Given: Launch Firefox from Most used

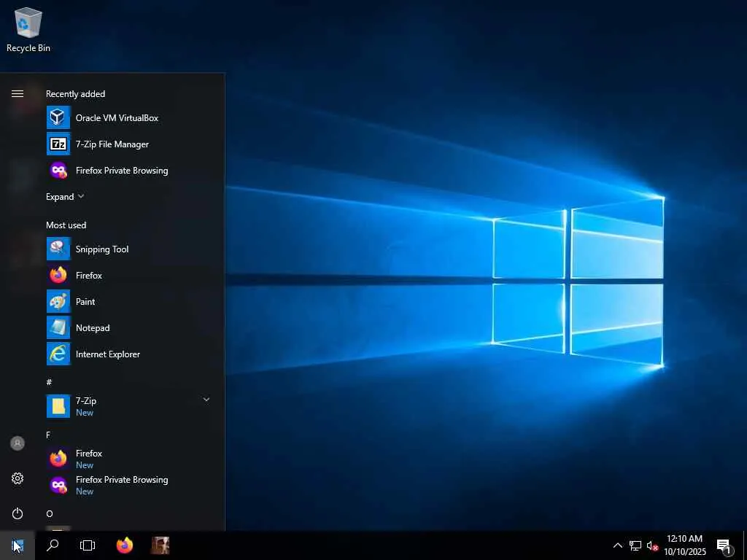Looking at the screenshot, I should pos(130,275).
